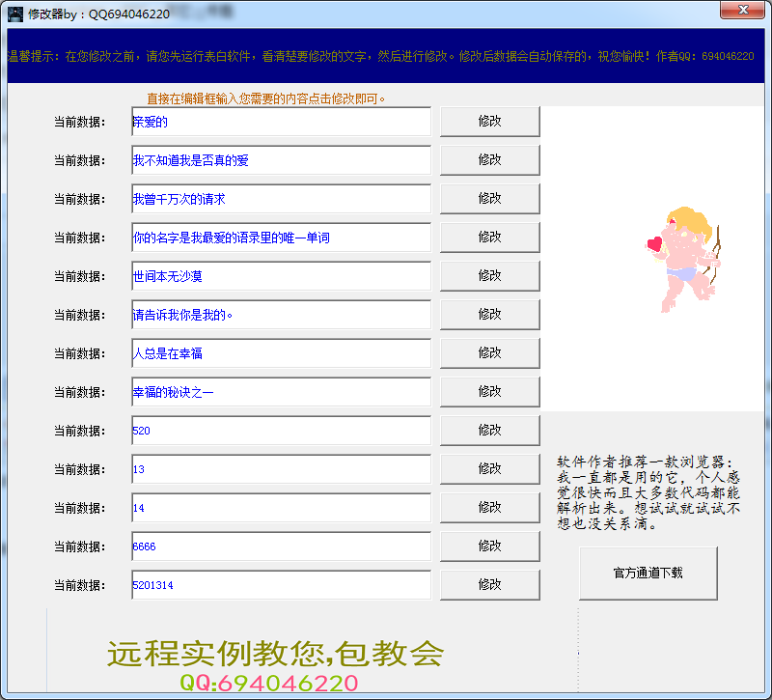Focus the input field showing 5201314
Screen dimensions: 772x700
(281, 585)
